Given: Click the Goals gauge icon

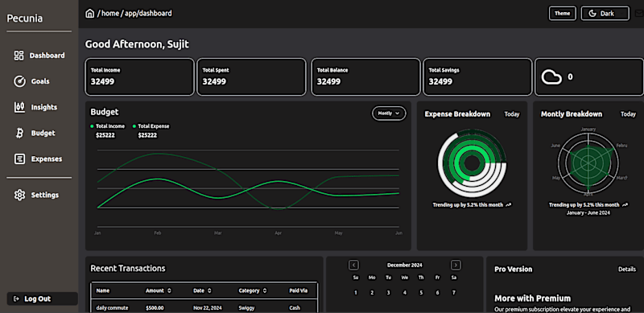Looking at the screenshot, I should pos(19,81).
